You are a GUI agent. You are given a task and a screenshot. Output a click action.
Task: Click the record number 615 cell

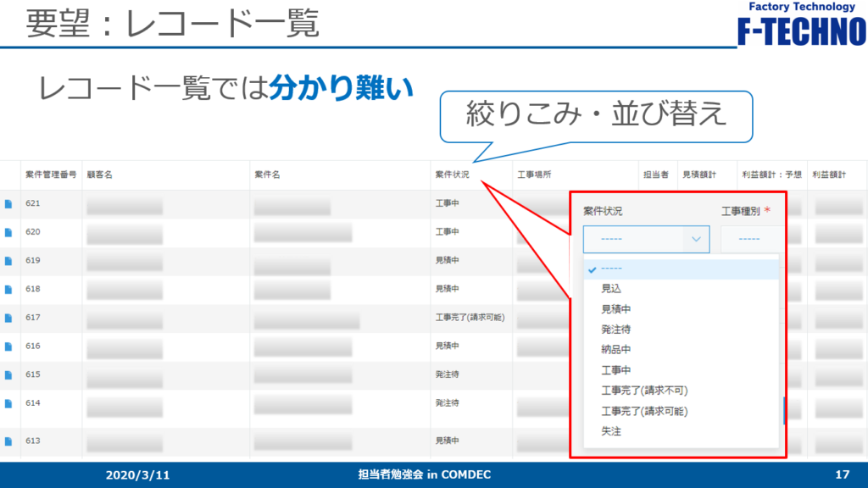pyautogui.click(x=33, y=374)
